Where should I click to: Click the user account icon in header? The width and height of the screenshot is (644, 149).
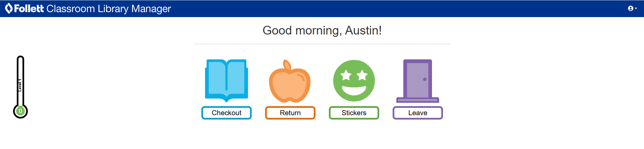pyautogui.click(x=631, y=8)
